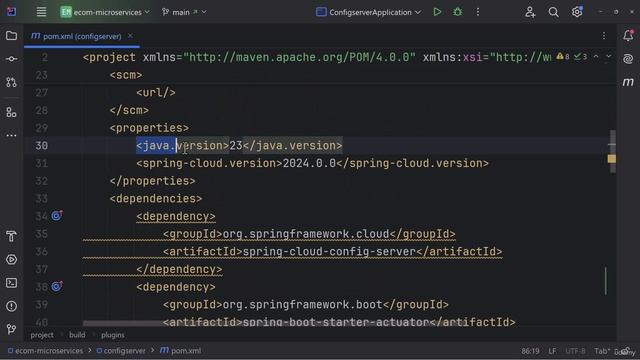Click org.springframework.boot groupId text
The height and width of the screenshot is (360, 640).
pos(302,304)
